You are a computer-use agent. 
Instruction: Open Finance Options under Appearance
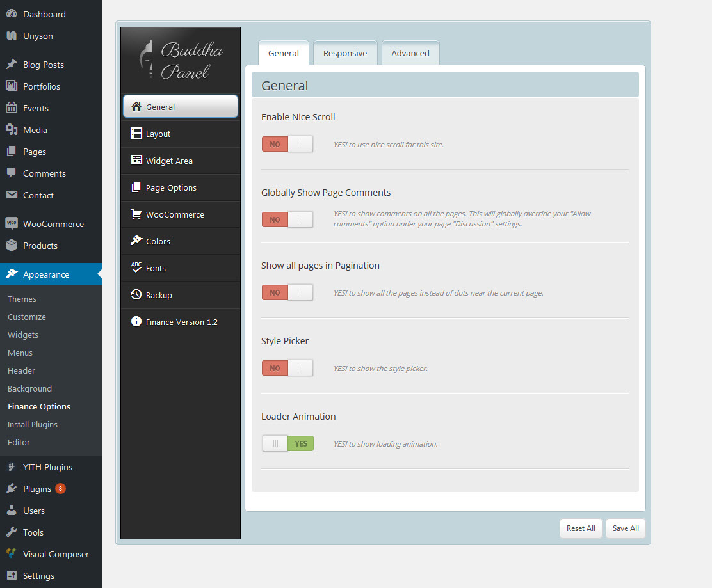38,406
